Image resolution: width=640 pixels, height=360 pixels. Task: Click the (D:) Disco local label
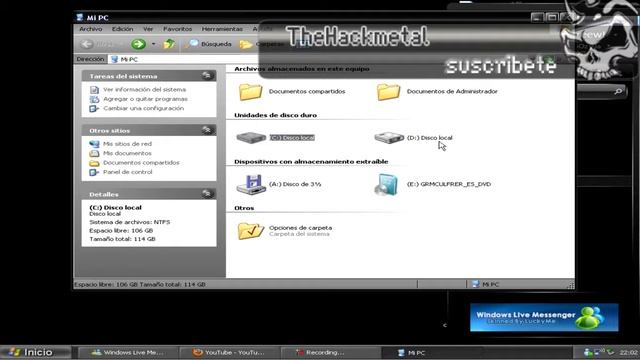click(429, 138)
